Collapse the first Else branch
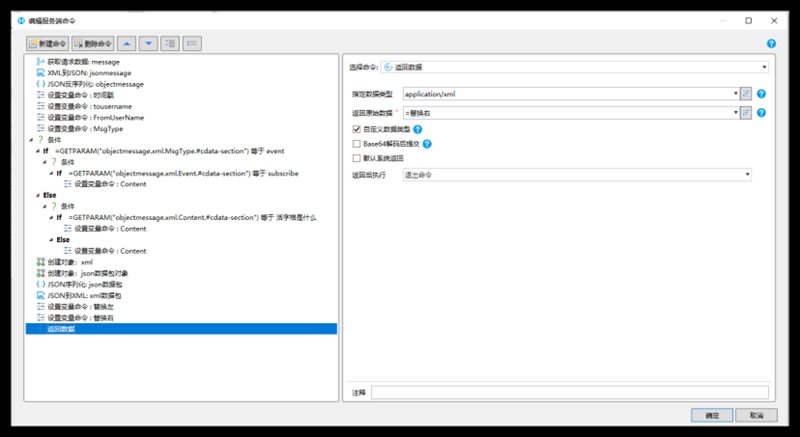800x437 pixels. (x=38, y=195)
